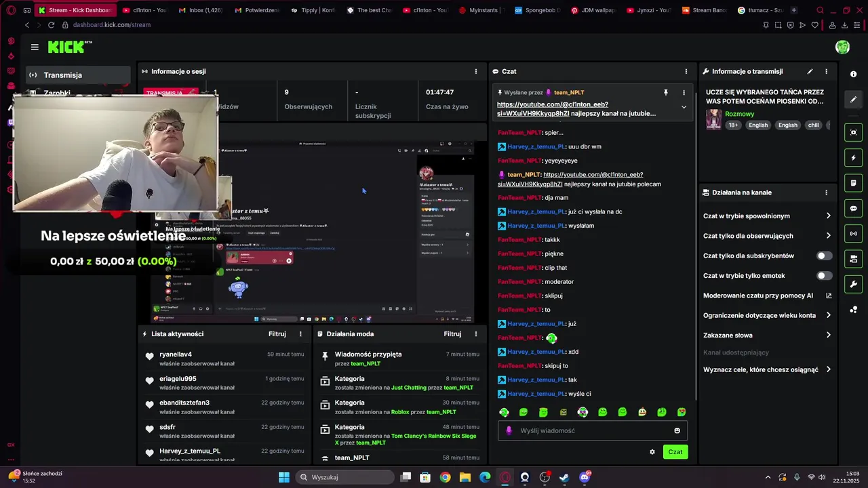Open Windows Start menu
This screenshot has height=488, width=868.
(x=284, y=477)
